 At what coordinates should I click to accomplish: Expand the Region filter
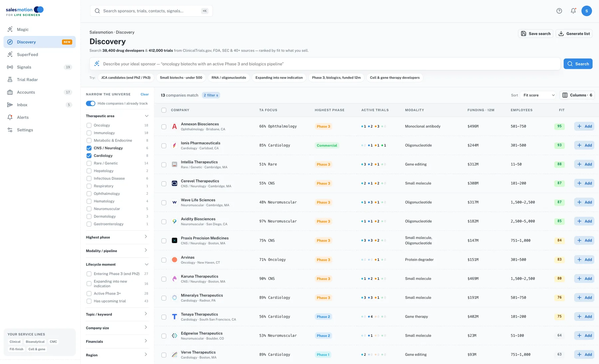pos(146,355)
